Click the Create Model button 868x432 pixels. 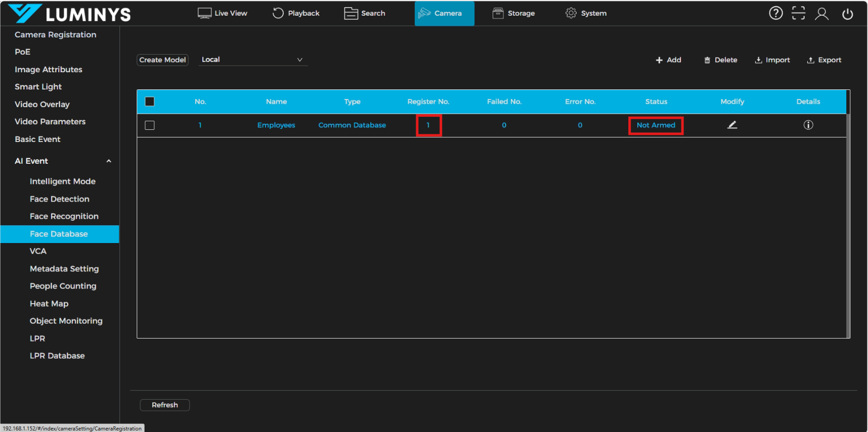[x=162, y=60]
